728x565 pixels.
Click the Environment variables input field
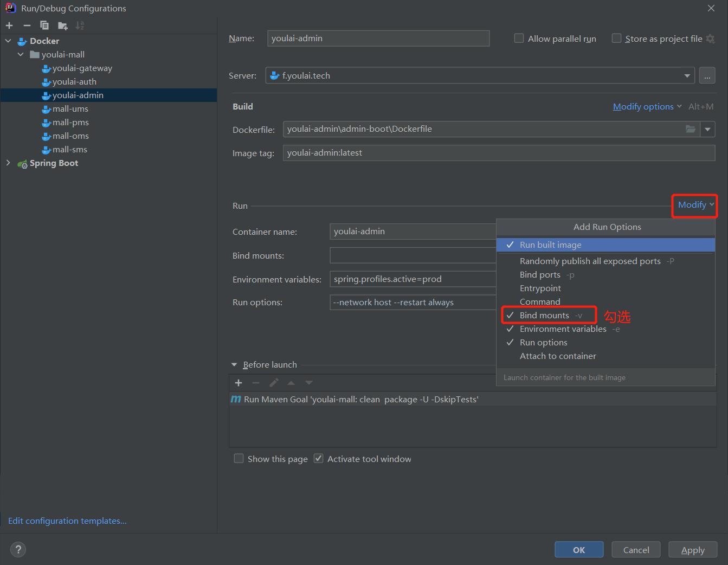[413, 279]
